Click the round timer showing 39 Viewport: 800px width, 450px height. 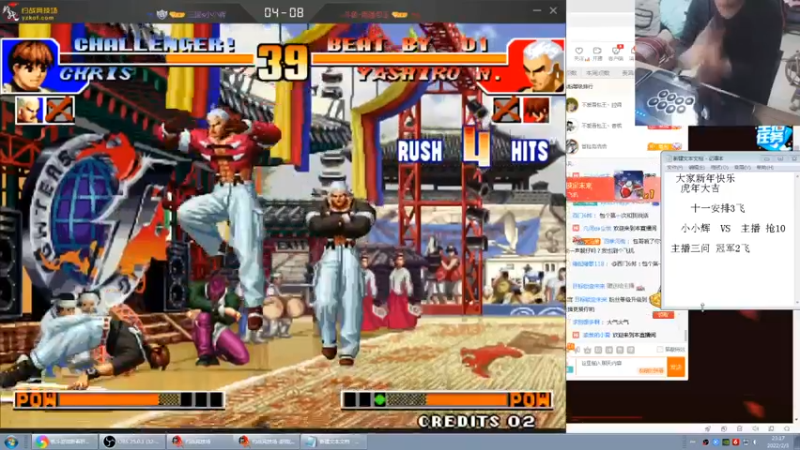click(x=283, y=62)
